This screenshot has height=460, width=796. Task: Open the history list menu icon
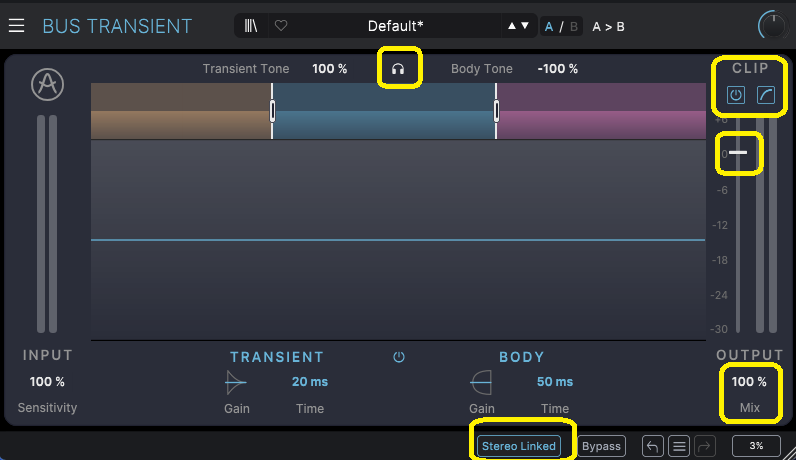tap(679, 446)
